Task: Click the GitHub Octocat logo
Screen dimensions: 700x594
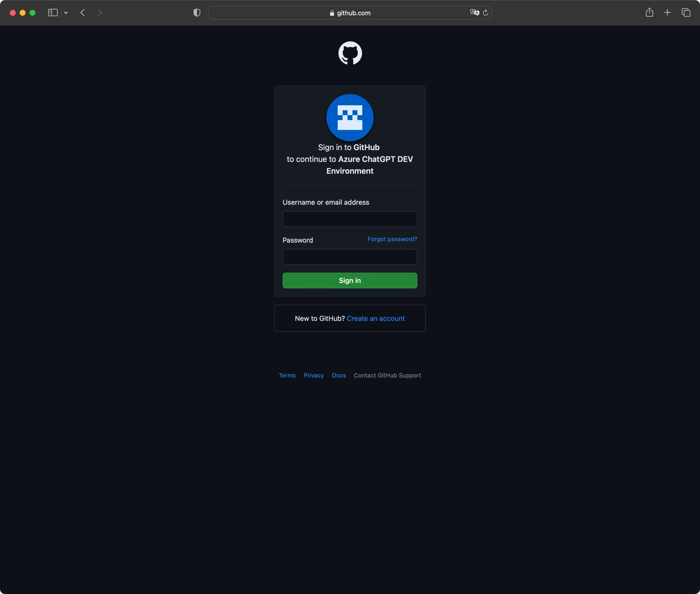Action: pos(350,53)
